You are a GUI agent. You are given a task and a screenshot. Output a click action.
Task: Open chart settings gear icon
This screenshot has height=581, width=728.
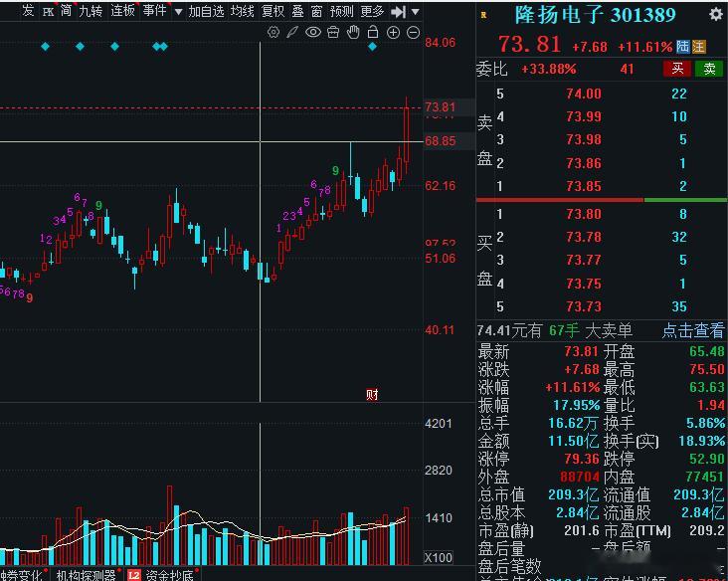tap(273, 32)
